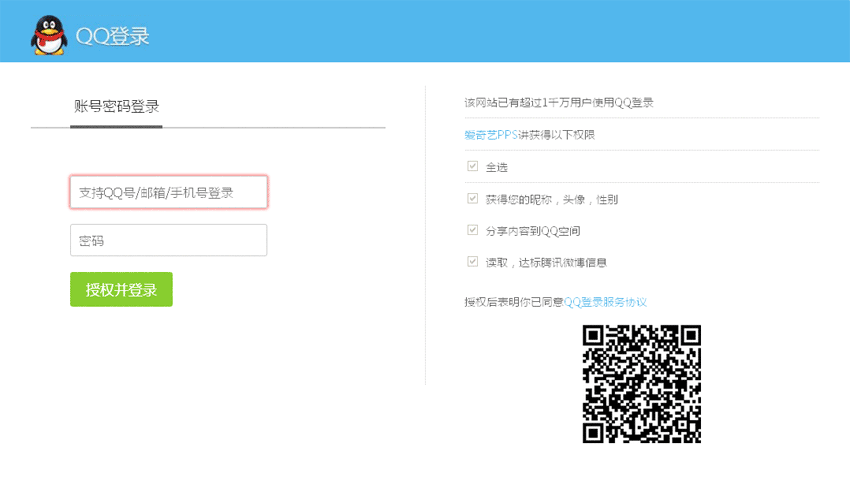Click the QR code image
This screenshot has height=492, width=850.
[x=642, y=384]
